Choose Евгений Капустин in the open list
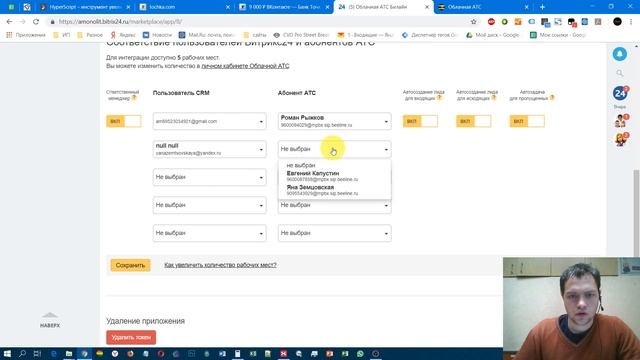Image resolution: width=640 pixels, height=360 pixels. 335,176
